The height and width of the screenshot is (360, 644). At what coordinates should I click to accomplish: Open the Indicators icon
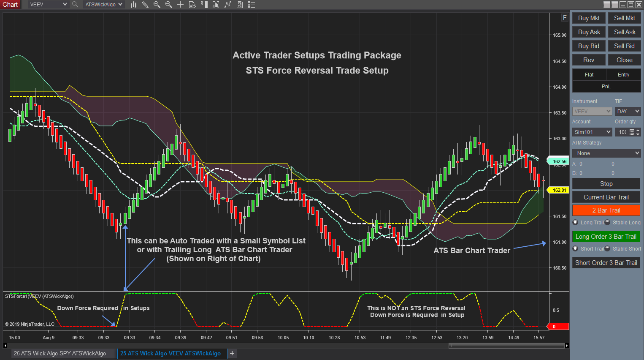(216, 5)
